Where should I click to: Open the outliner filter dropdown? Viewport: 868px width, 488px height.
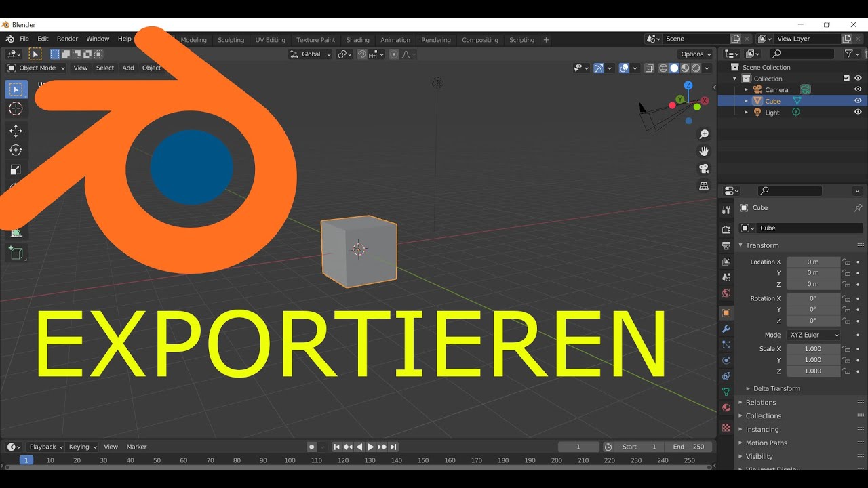[852, 54]
